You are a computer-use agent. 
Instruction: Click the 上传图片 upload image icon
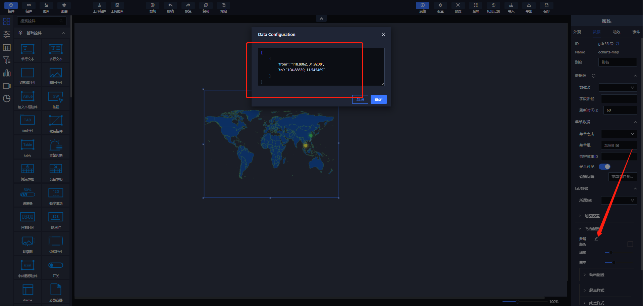tap(117, 7)
